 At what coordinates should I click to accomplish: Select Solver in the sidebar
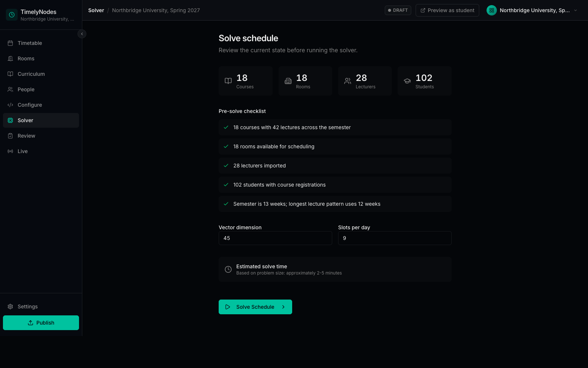tap(41, 120)
